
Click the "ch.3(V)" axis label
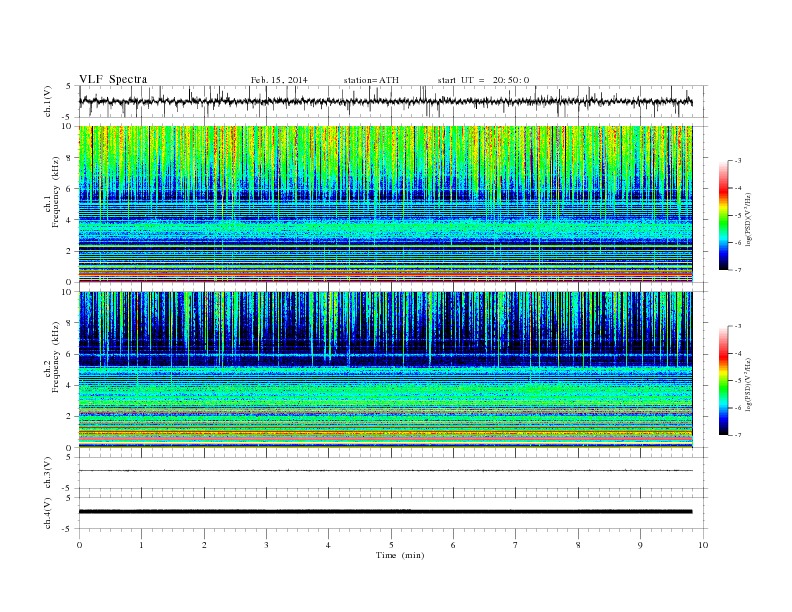48,473
